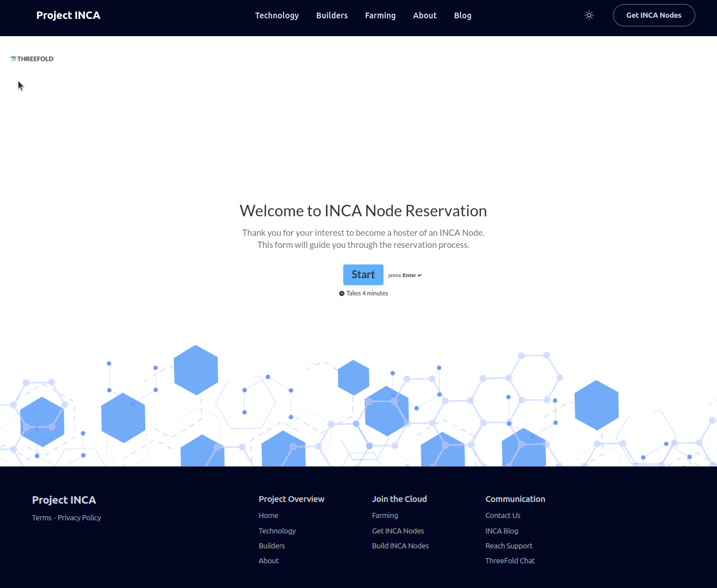This screenshot has width=717, height=588.
Task: Click the ThreeFold logo
Action: (32, 59)
